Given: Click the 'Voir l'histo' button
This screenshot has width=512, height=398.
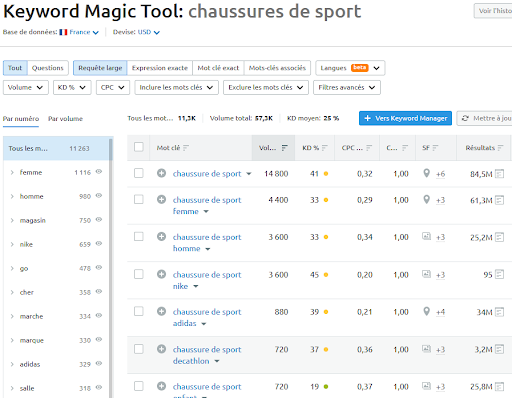Looking at the screenshot, I should [x=493, y=11].
